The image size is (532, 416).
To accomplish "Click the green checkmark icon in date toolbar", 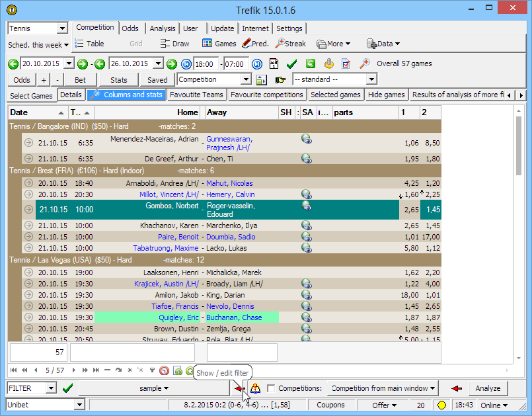I will 292,64.
